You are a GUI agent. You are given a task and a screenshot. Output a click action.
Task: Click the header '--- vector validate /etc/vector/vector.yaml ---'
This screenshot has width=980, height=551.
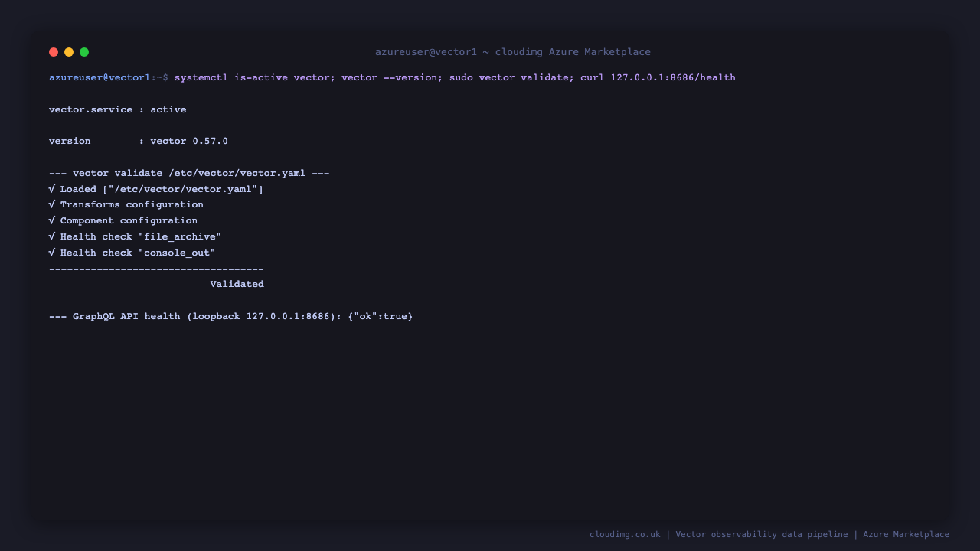[189, 173]
